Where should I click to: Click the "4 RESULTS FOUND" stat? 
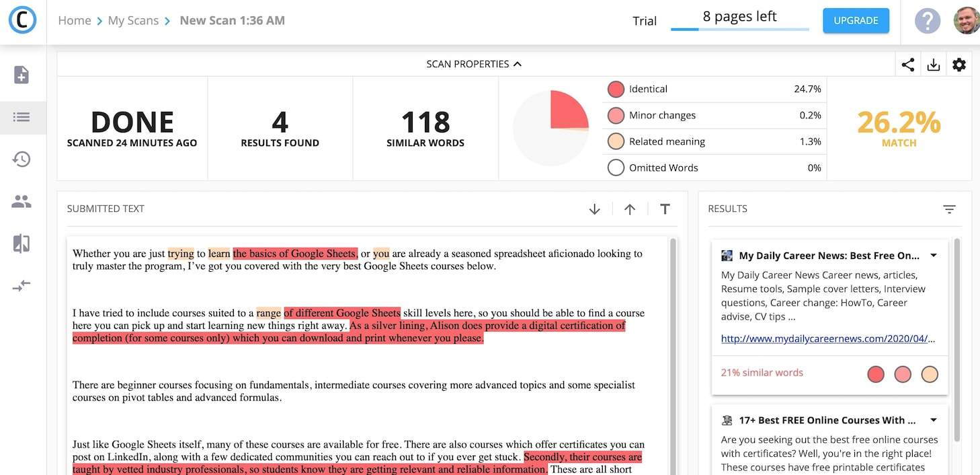pos(280,128)
